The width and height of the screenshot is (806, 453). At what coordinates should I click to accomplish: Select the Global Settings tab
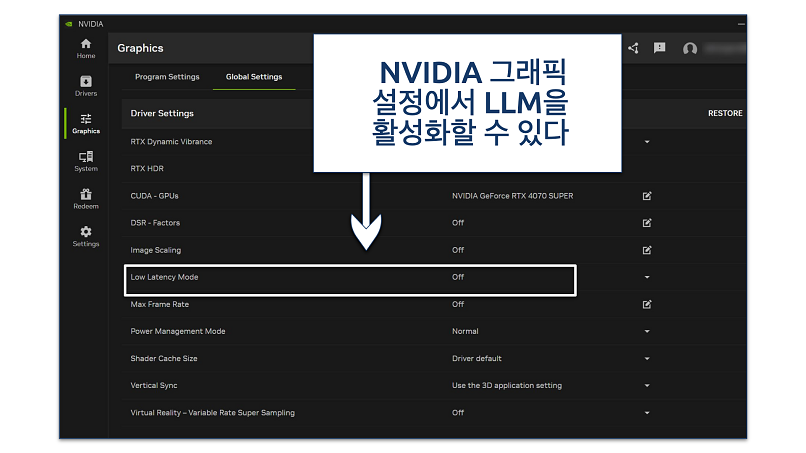(x=254, y=77)
